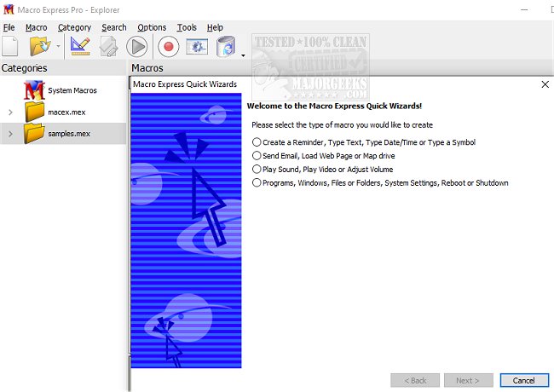Open the Tools menu
Viewport: 554px width, 392px height.
187,27
